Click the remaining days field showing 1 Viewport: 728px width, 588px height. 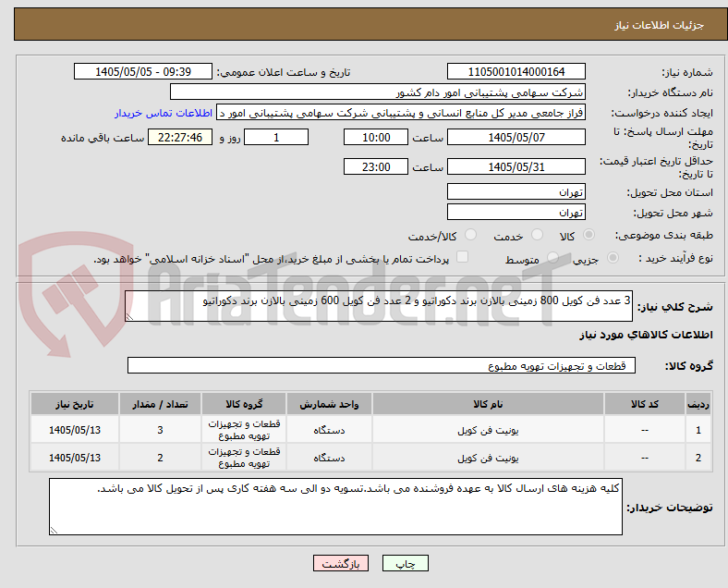(x=276, y=137)
